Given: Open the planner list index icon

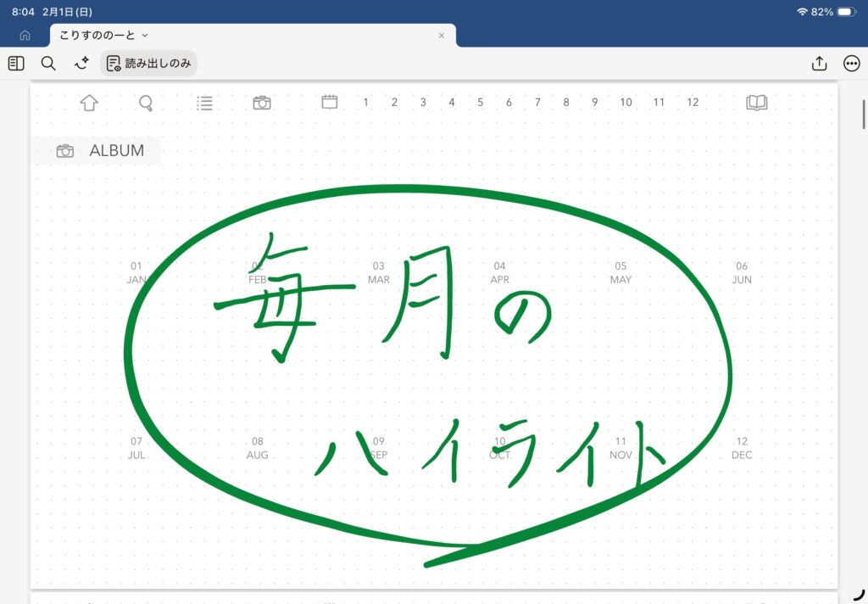Looking at the screenshot, I should pyautogui.click(x=204, y=103).
